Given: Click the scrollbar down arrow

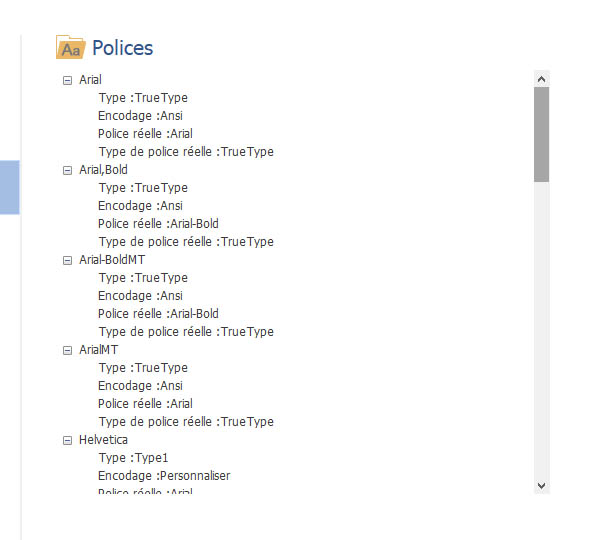Looking at the screenshot, I should [x=542, y=486].
